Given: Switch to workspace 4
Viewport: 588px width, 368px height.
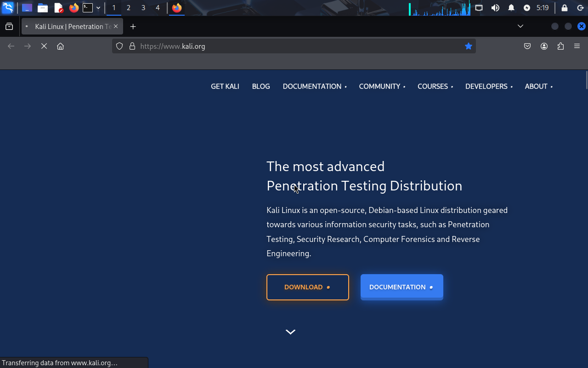Looking at the screenshot, I should pyautogui.click(x=158, y=8).
